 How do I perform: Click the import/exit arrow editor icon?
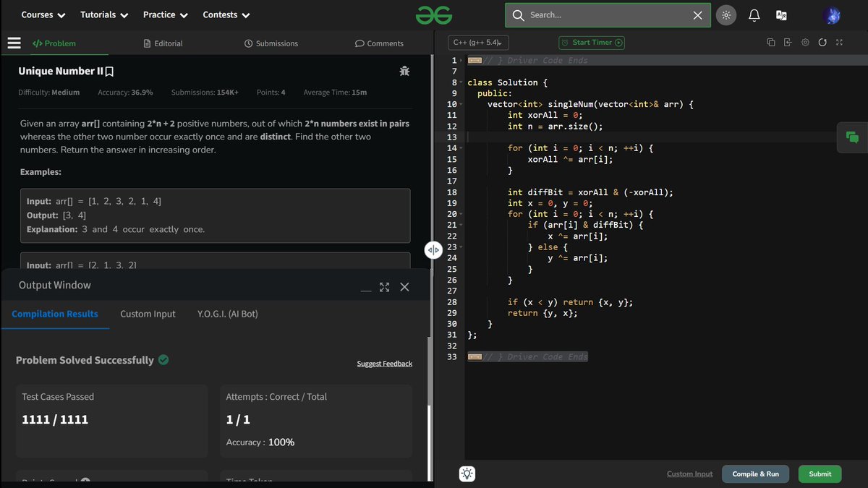(788, 43)
